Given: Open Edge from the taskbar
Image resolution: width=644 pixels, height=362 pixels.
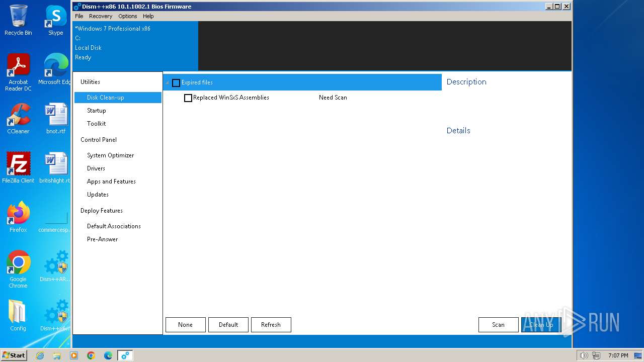Looking at the screenshot, I should click(108, 355).
